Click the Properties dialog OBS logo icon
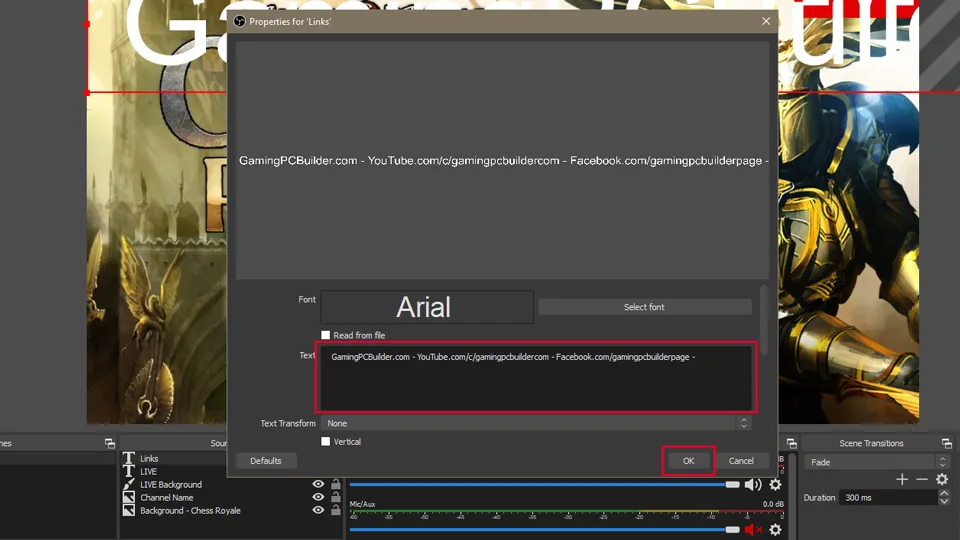This screenshot has width=960, height=540. pos(239,21)
